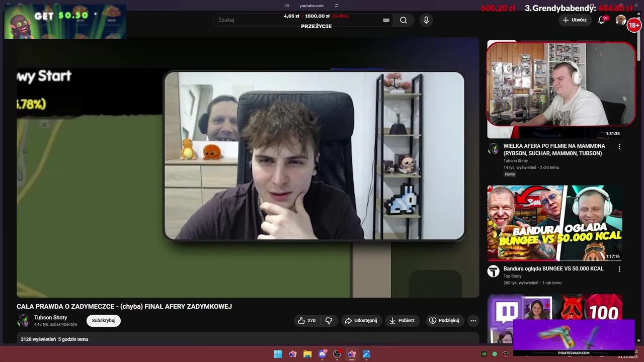Click the Utwórz create button

point(575,20)
